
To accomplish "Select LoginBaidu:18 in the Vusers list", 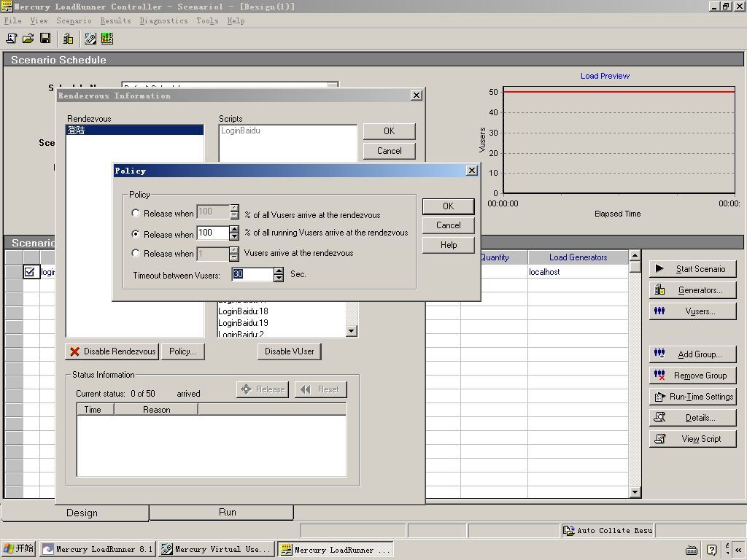I will click(243, 311).
